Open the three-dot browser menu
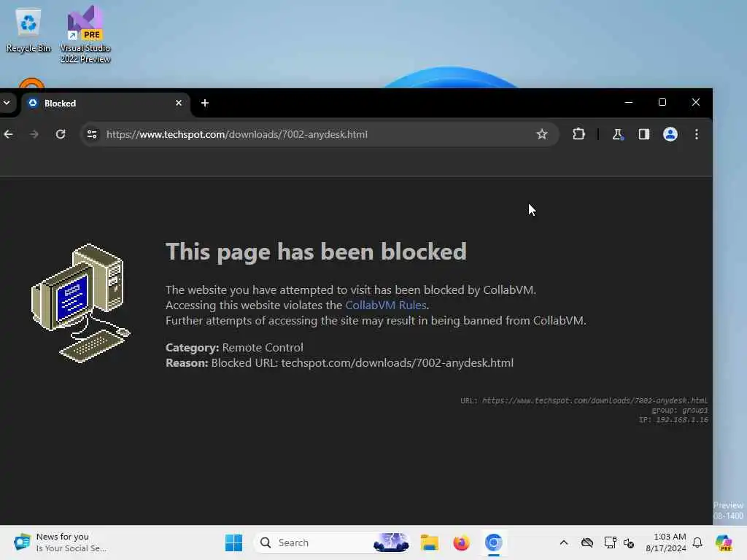 [697, 134]
